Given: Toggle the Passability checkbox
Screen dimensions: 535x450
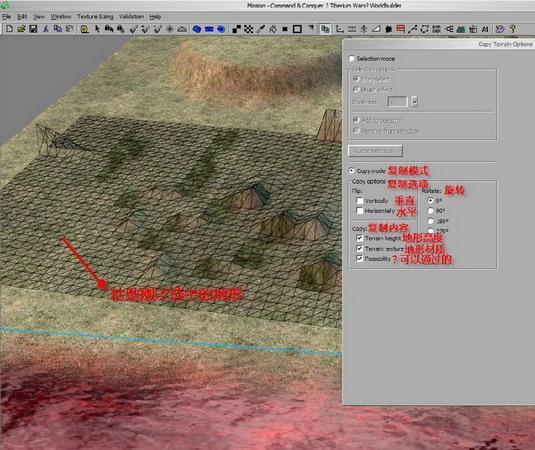Looking at the screenshot, I should tap(359, 258).
